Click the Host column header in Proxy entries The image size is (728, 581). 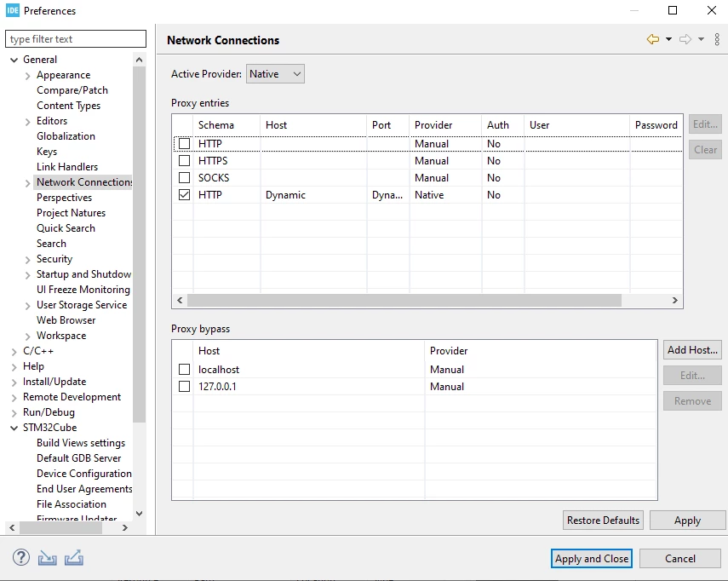tap(313, 125)
